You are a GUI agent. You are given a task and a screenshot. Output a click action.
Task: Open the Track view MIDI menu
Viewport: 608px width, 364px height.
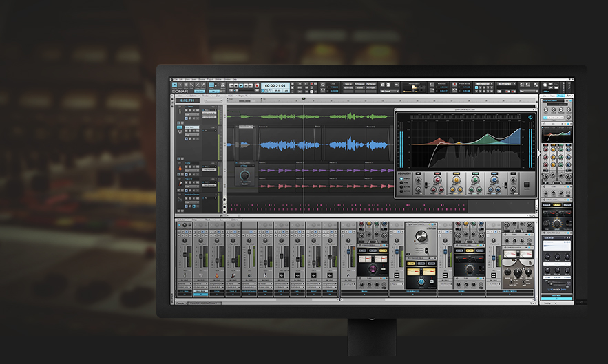pyautogui.click(x=230, y=96)
